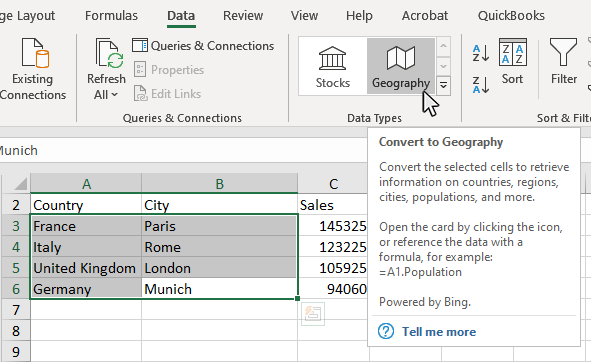Select the Paris cell
Image resolution: width=591 pixels, height=362 pixels.
(219, 226)
